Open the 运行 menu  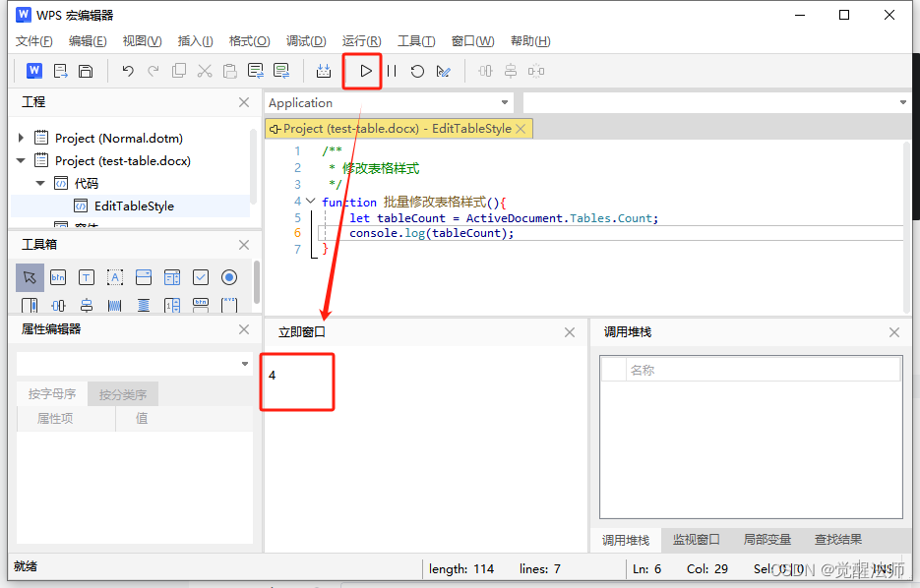coord(360,40)
